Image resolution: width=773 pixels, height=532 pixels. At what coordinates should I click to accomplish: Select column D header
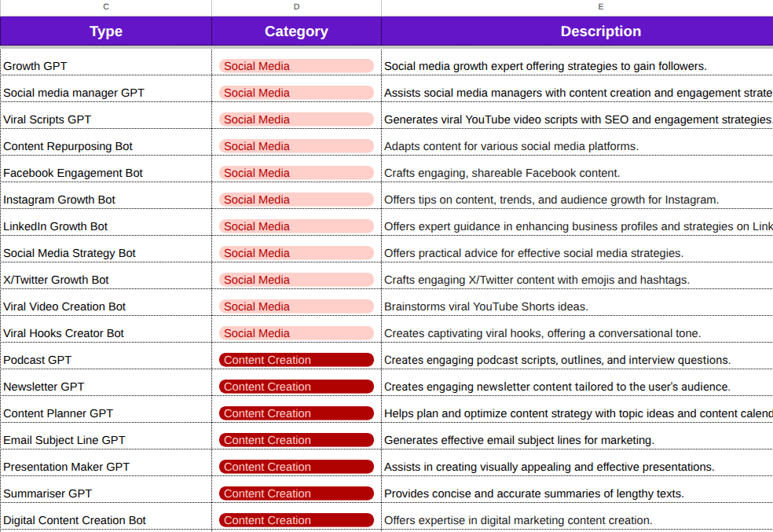click(296, 7)
